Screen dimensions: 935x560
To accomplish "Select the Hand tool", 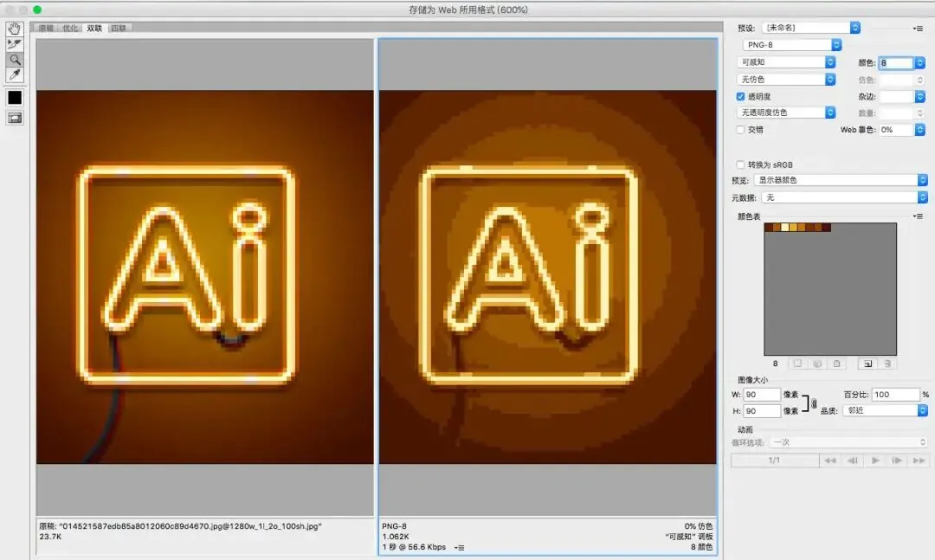I will [15, 29].
